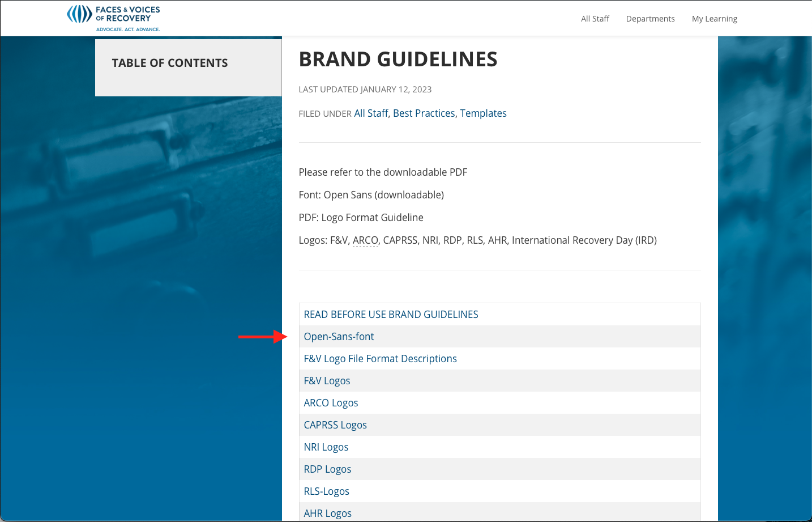The image size is (812, 522).
Task: Open the RDP Logos link
Action: point(327,469)
